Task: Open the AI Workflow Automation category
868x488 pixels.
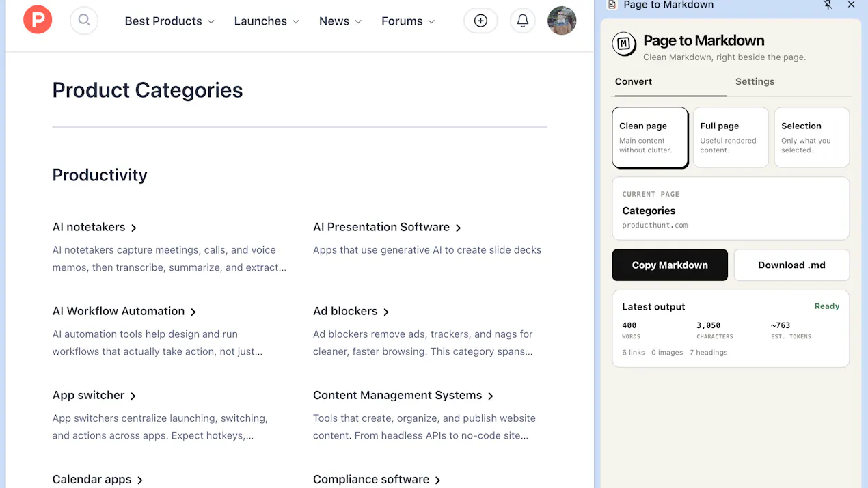Action: pos(124,311)
